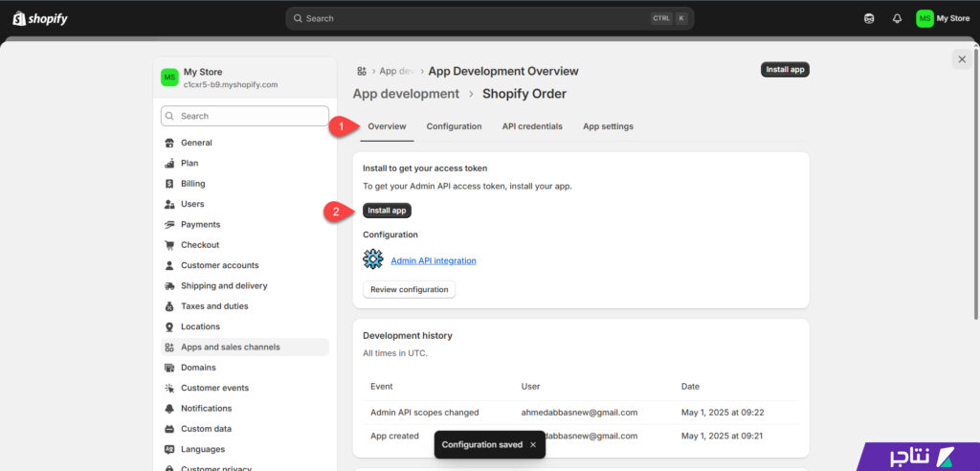The image size is (980, 471).
Task: Click the Users people icon
Action: click(169, 204)
